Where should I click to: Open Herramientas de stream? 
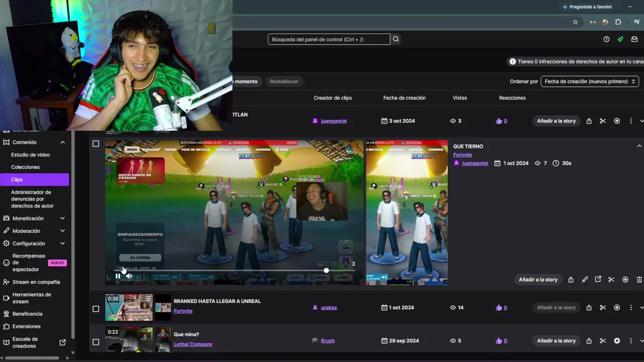coord(32,298)
